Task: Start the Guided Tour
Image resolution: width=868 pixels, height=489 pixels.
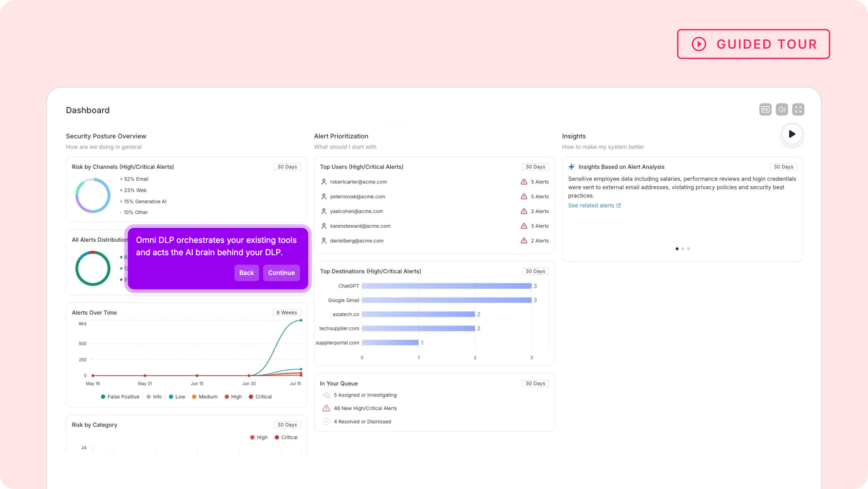Action: tap(753, 44)
